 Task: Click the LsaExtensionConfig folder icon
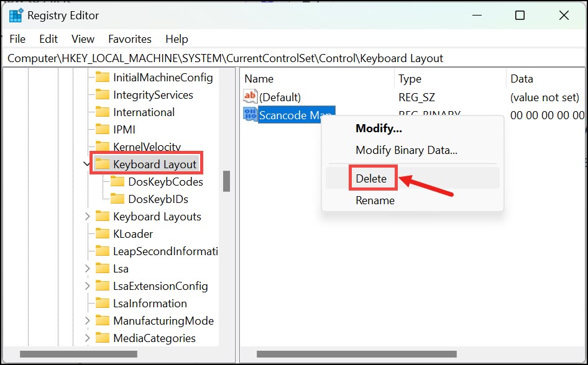pos(103,286)
